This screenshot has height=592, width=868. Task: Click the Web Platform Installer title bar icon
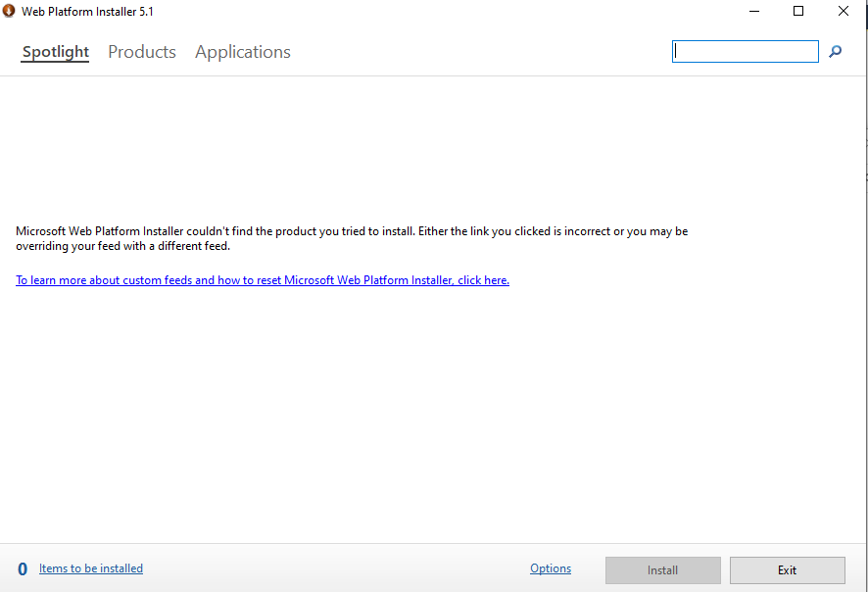(x=9, y=11)
